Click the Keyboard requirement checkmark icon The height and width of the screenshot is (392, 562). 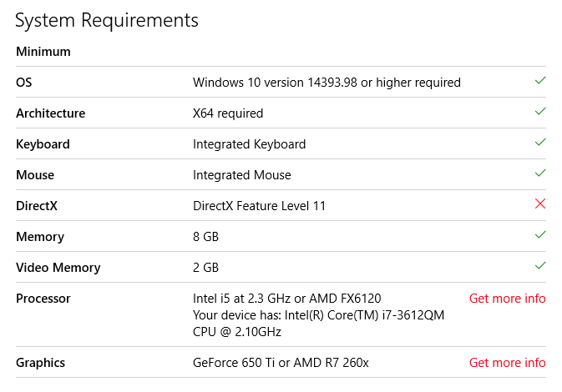(x=540, y=143)
